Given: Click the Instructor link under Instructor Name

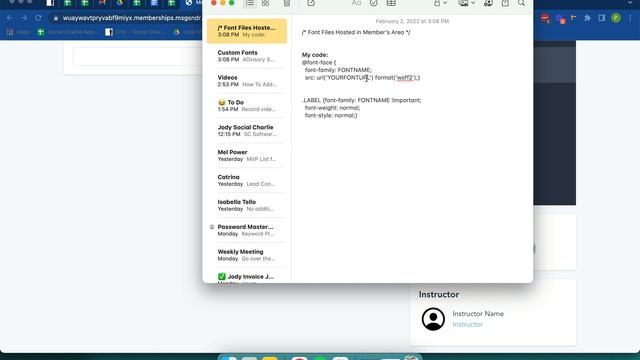Looking at the screenshot, I should [x=467, y=324].
